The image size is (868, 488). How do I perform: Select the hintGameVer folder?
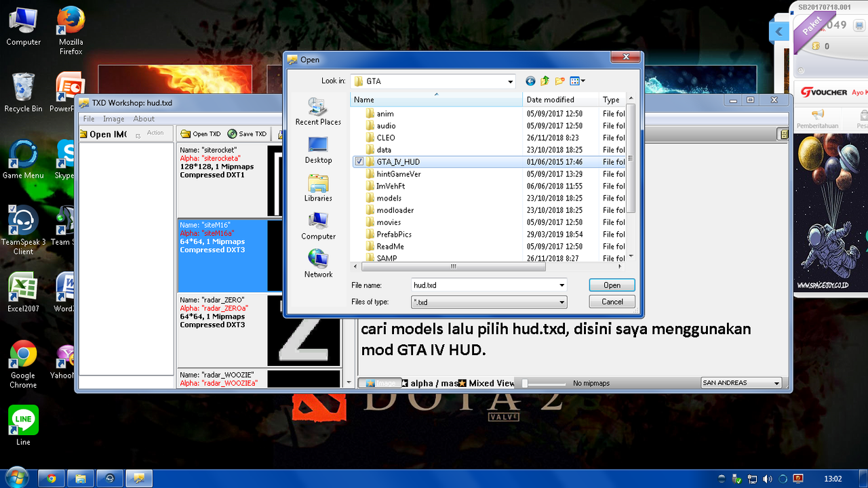(399, 174)
